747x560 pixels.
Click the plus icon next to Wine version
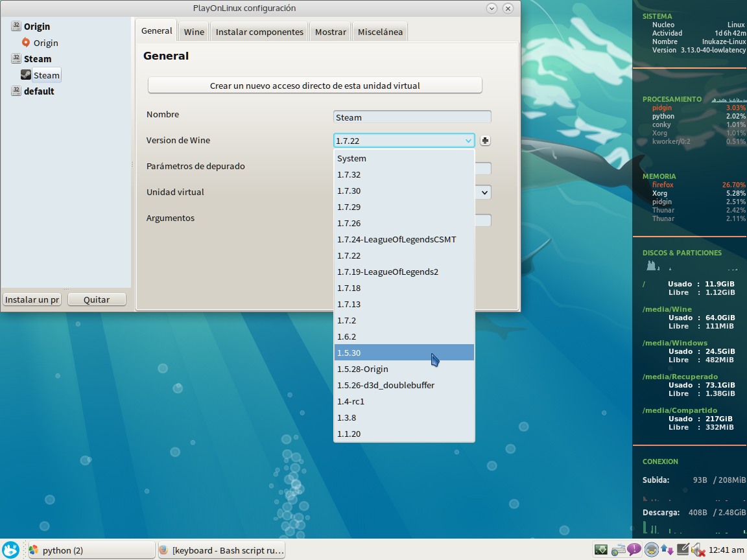click(x=485, y=141)
